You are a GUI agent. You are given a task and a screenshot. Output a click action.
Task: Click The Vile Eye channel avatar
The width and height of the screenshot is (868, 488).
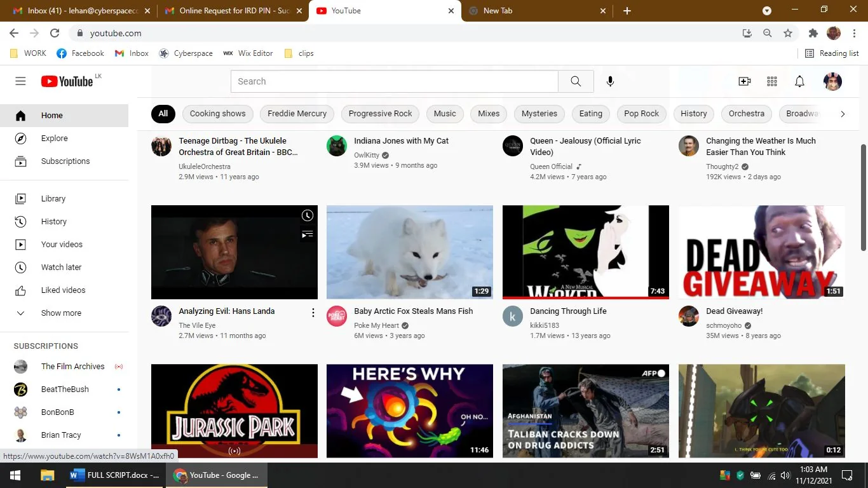point(161,316)
